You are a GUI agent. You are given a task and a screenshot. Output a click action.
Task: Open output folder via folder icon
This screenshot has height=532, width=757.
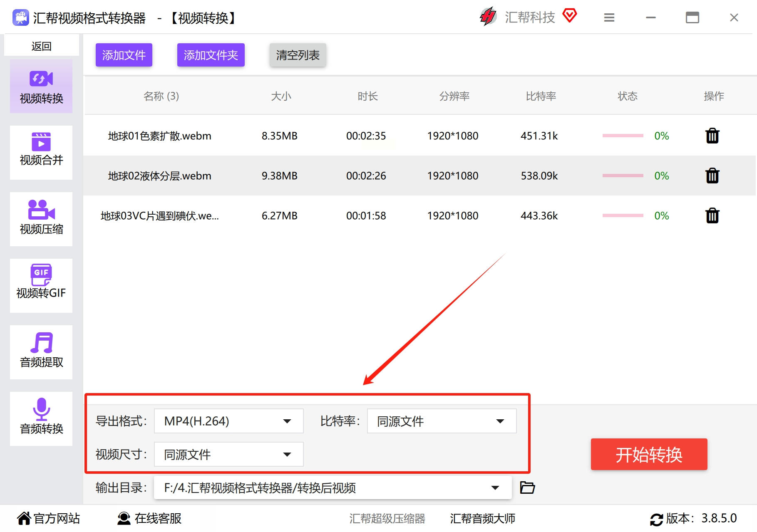[x=527, y=487]
